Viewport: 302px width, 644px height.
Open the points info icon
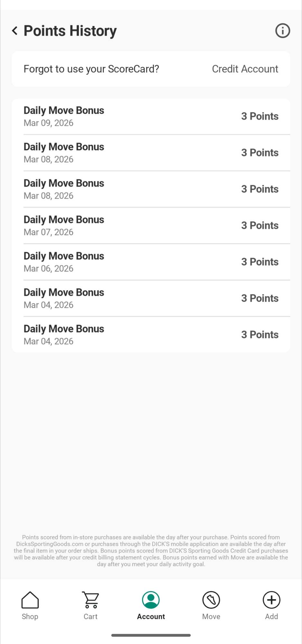(282, 31)
